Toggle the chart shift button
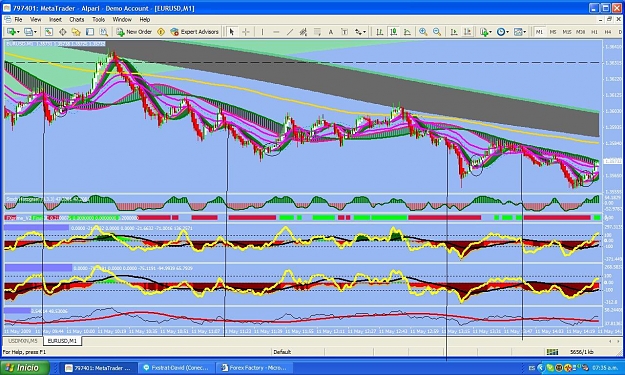Viewport: 625px width, 375px height. tap(468, 32)
